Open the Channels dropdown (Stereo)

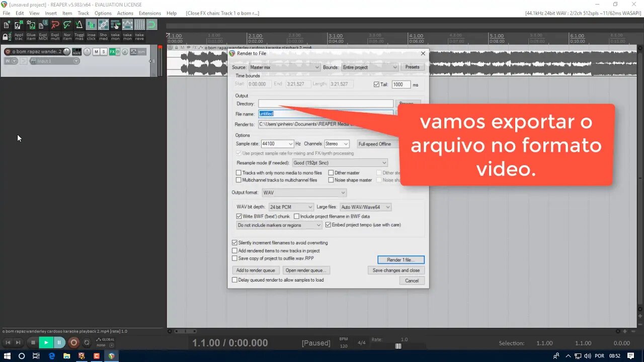click(x=337, y=144)
